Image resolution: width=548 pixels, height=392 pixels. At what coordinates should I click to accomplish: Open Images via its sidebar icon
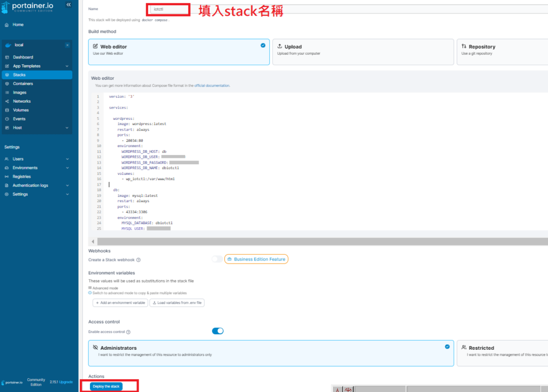click(7, 93)
